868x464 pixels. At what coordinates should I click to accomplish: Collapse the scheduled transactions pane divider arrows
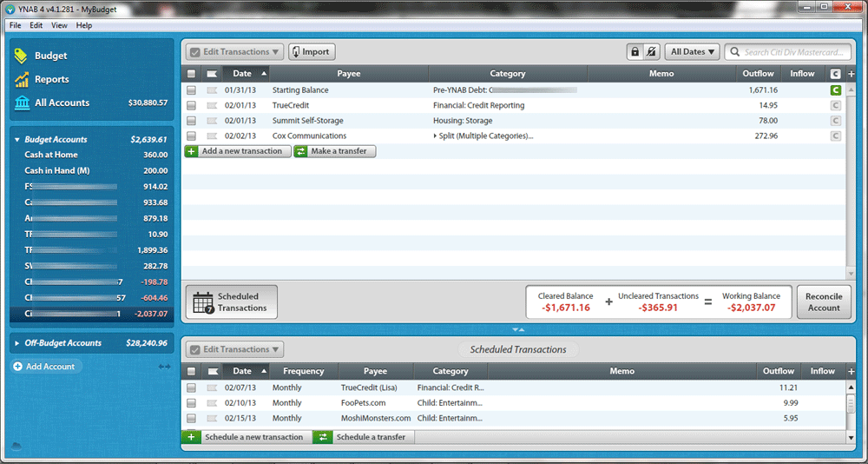click(518, 329)
